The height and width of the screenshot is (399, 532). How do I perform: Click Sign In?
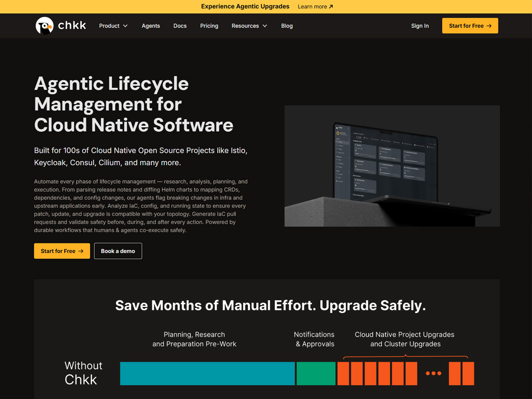[420, 26]
